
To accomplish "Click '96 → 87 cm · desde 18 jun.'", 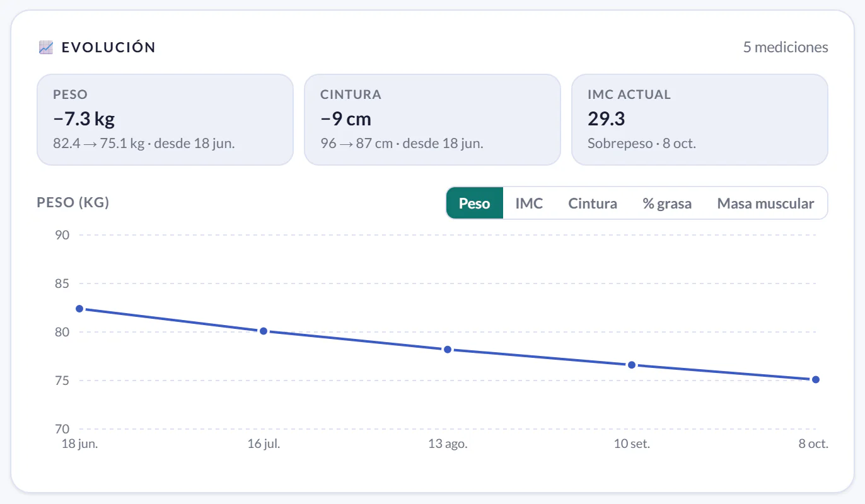I will point(402,143).
